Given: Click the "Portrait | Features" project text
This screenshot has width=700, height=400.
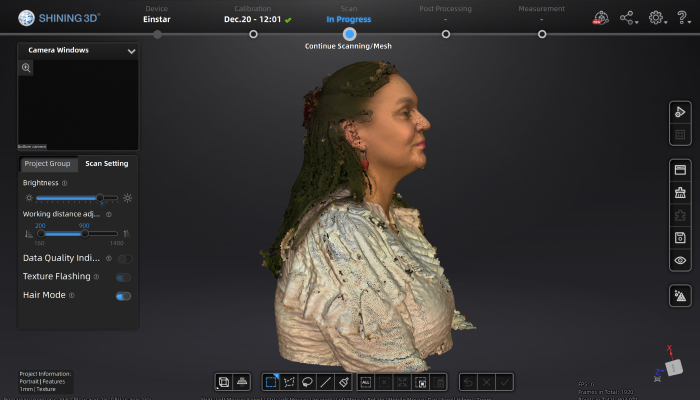Looking at the screenshot, I should coord(42,382).
